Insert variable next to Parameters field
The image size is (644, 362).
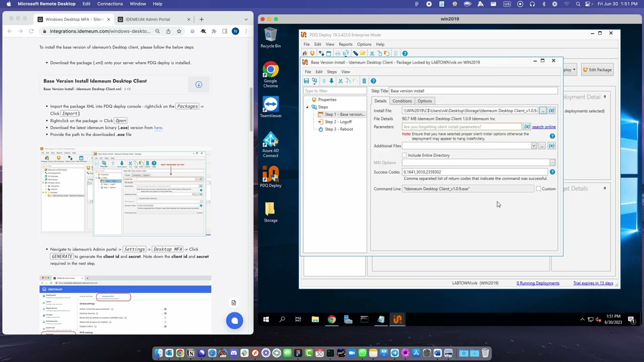tap(527, 127)
